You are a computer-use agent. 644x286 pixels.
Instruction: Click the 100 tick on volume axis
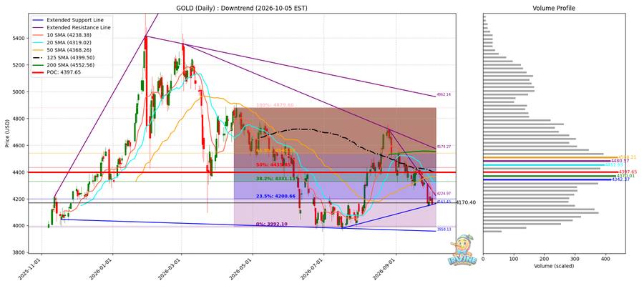pyautogui.click(x=514, y=259)
